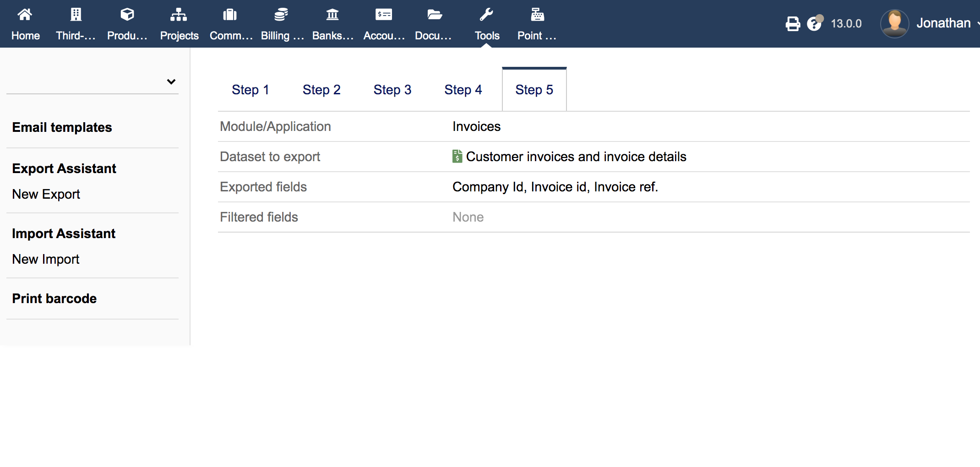Viewport: 980px width, 467px height.
Task: Open the Tools wrench icon
Action: 486,15
